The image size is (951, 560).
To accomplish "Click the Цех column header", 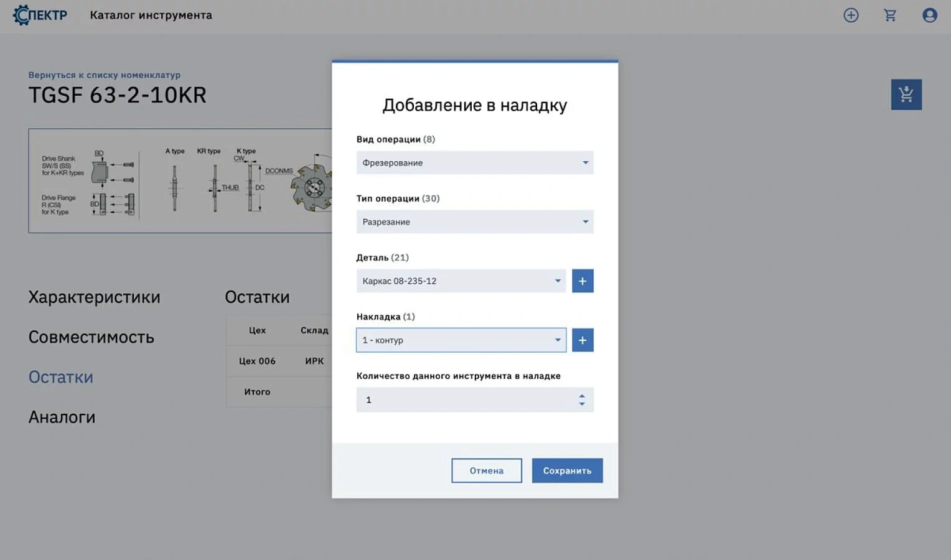I will [x=257, y=330].
